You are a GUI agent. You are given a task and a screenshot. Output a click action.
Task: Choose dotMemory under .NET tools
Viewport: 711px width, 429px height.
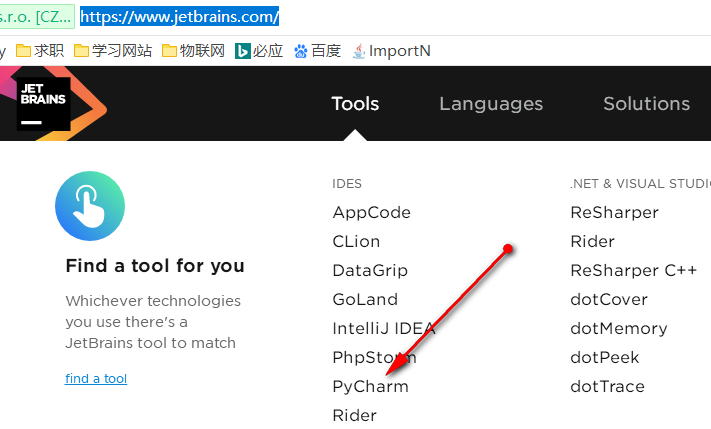pyautogui.click(x=619, y=329)
